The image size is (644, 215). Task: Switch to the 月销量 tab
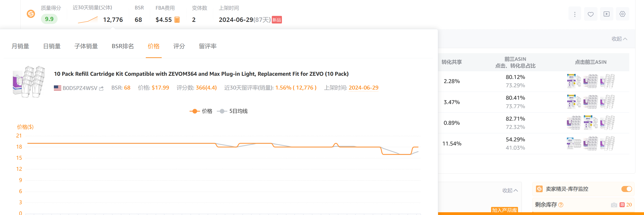[20, 46]
